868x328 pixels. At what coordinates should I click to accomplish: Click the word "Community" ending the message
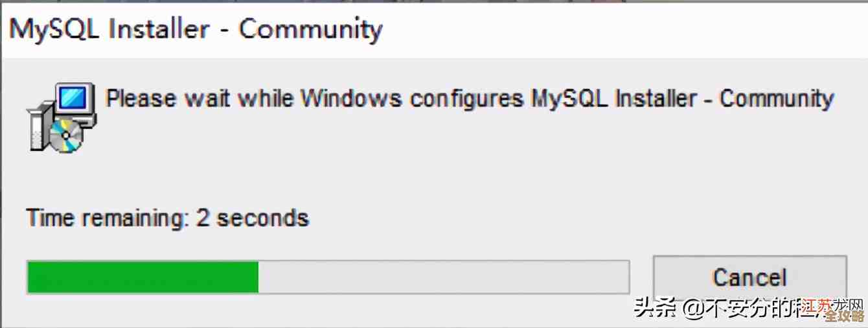point(776,99)
